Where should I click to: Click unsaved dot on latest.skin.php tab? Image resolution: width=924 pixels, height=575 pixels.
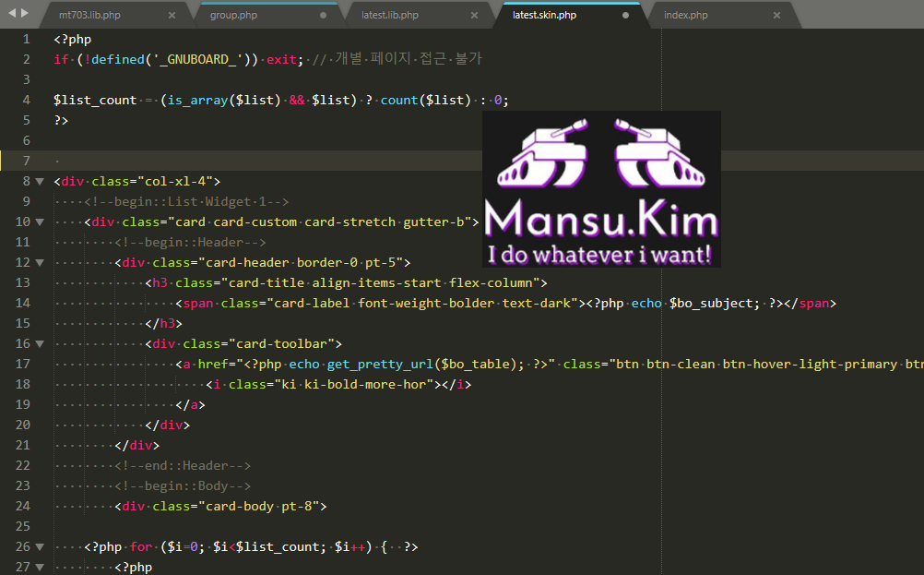tap(626, 16)
